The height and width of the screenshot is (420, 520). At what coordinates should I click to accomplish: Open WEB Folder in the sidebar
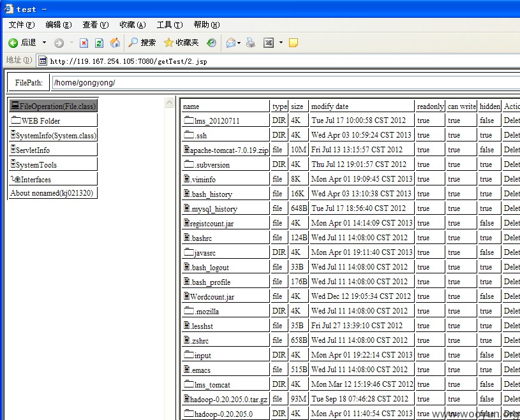(x=53, y=120)
